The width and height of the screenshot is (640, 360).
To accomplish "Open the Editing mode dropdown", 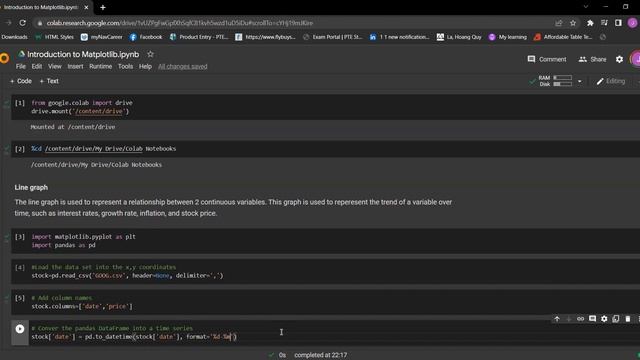I will pyautogui.click(x=611, y=81).
